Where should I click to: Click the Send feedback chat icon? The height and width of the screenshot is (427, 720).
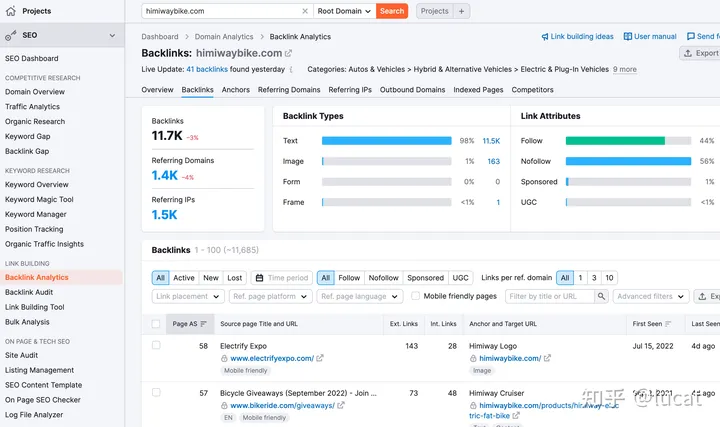pos(691,36)
